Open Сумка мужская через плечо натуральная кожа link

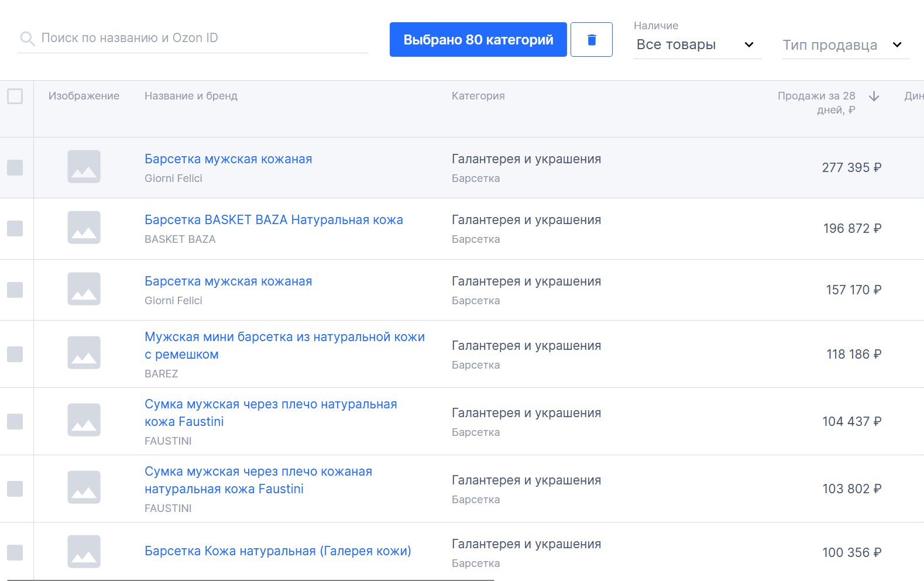(271, 413)
